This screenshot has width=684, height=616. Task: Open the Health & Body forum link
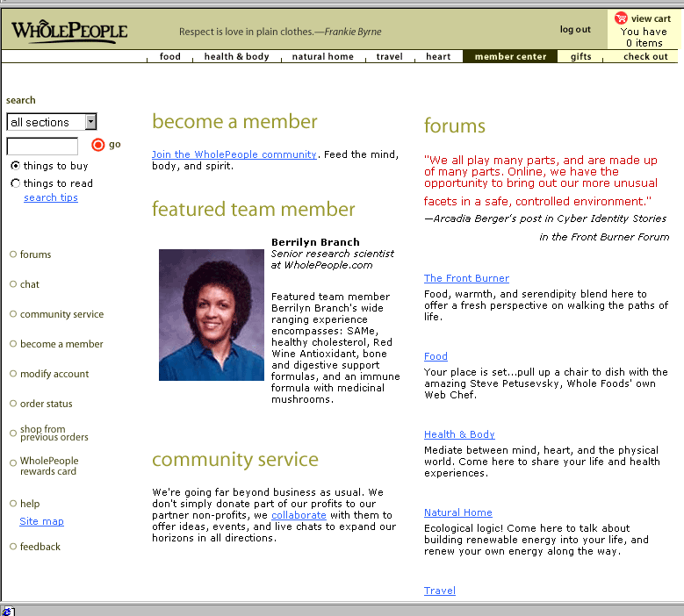(459, 434)
